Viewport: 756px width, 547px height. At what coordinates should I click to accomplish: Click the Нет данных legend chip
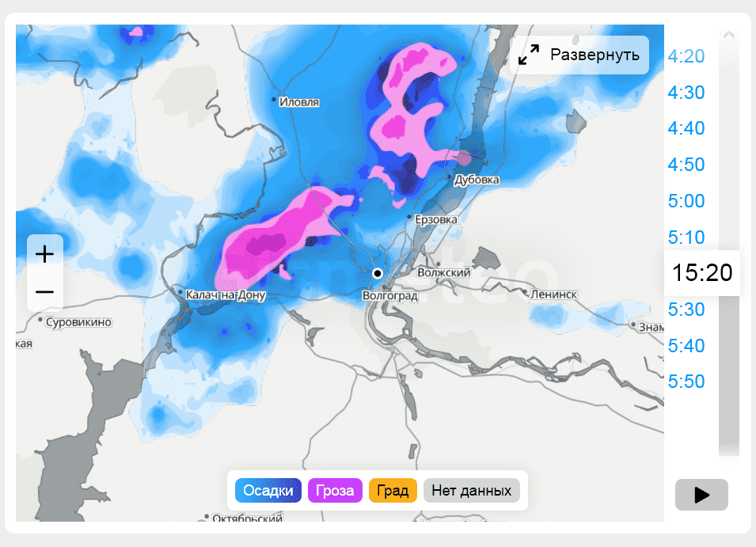point(472,491)
